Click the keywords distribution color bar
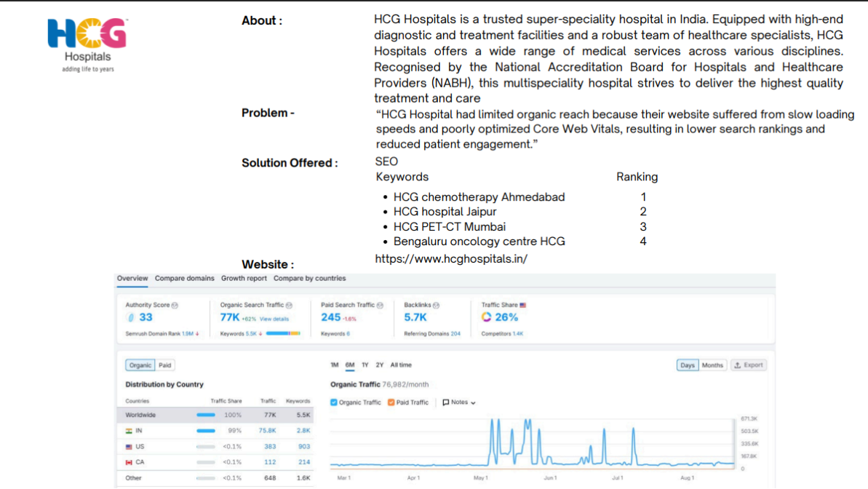The image size is (868, 489). tap(283, 333)
